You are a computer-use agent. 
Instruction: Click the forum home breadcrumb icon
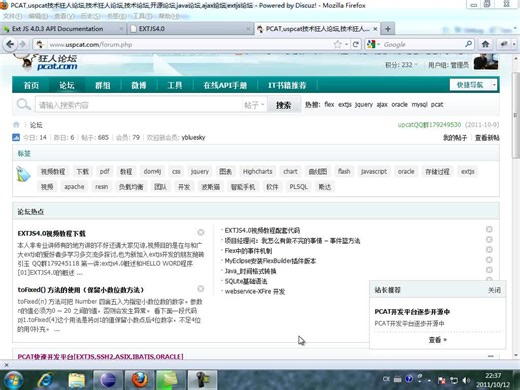(16, 125)
